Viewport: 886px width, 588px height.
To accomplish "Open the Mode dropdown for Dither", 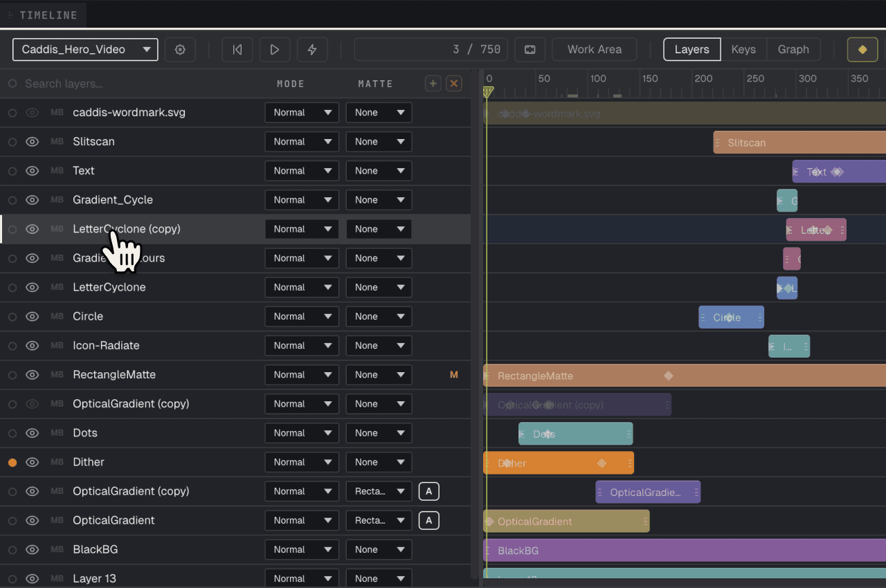I will pyautogui.click(x=302, y=462).
